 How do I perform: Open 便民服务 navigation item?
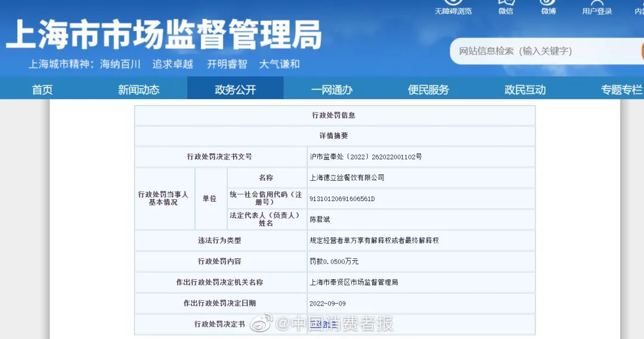click(428, 90)
